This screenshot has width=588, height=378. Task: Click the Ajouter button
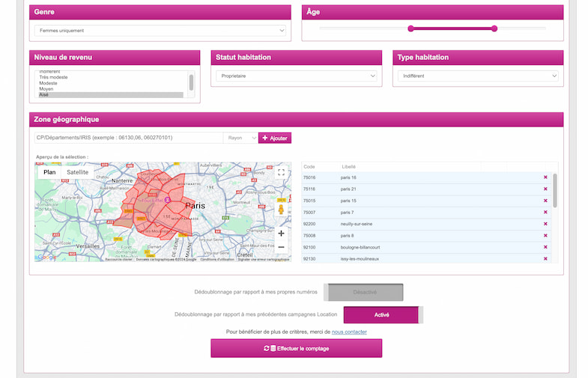275,138
